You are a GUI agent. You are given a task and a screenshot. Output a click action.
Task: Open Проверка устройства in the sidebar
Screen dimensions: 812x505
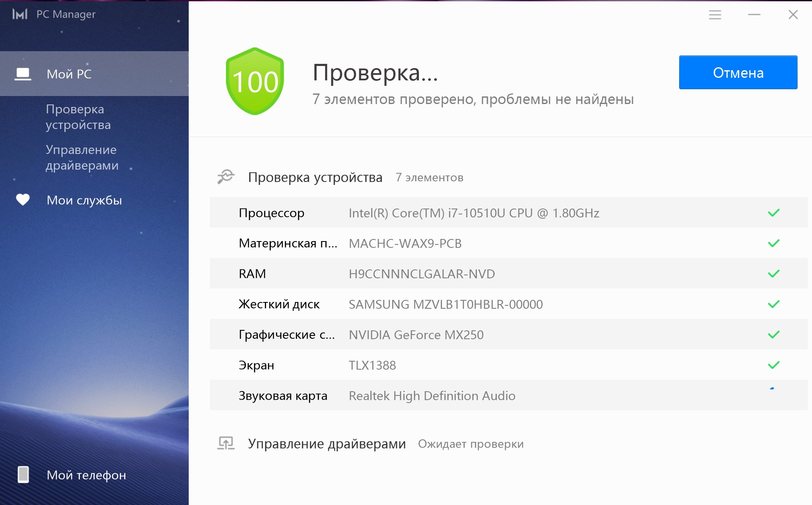[78, 117]
